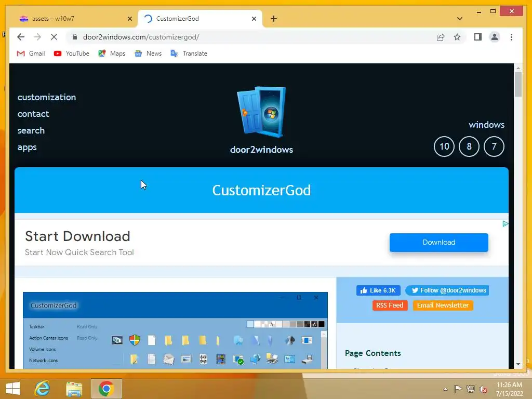Close the CustomizerGod tab

[x=254, y=19]
